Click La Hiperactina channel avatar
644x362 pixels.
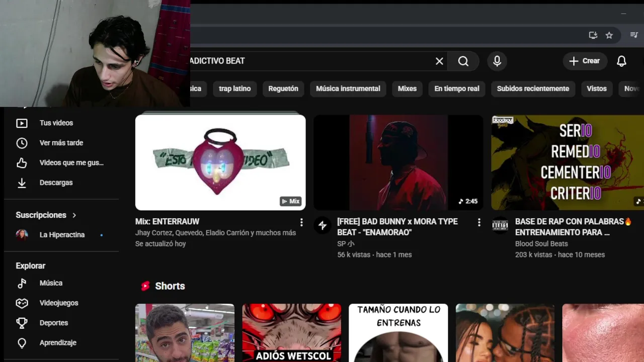coord(22,235)
